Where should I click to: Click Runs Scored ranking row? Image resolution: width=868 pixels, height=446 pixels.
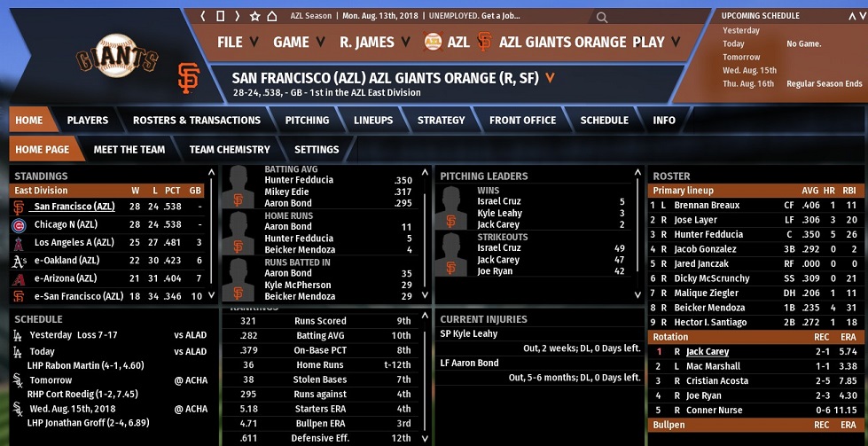pyautogui.click(x=321, y=321)
